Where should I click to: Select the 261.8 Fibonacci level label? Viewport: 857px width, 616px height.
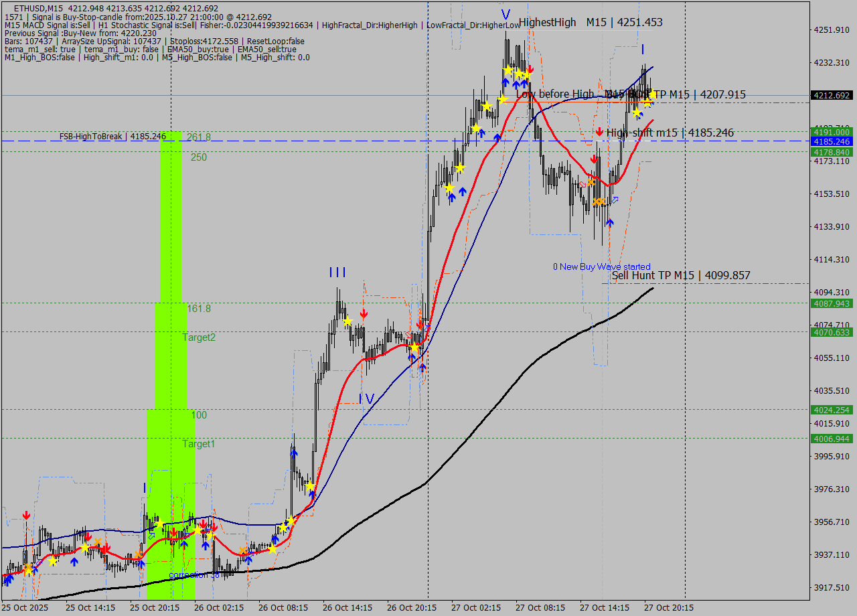tap(199, 137)
